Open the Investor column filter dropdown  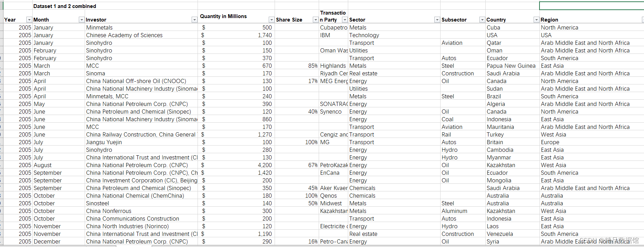[194, 20]
